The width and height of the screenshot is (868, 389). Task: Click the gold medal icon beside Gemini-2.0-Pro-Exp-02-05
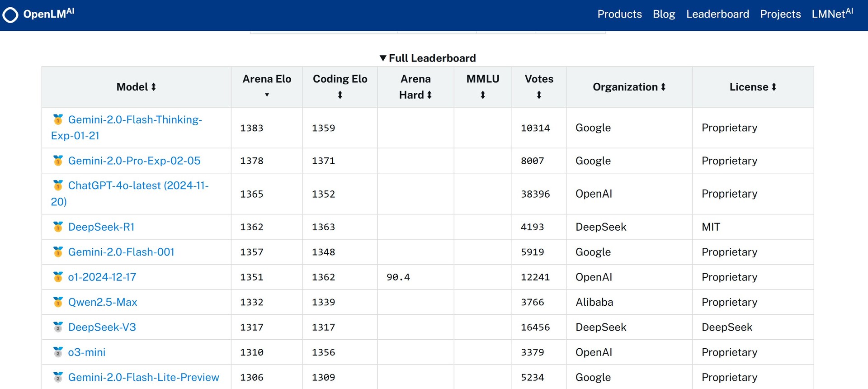58,161
